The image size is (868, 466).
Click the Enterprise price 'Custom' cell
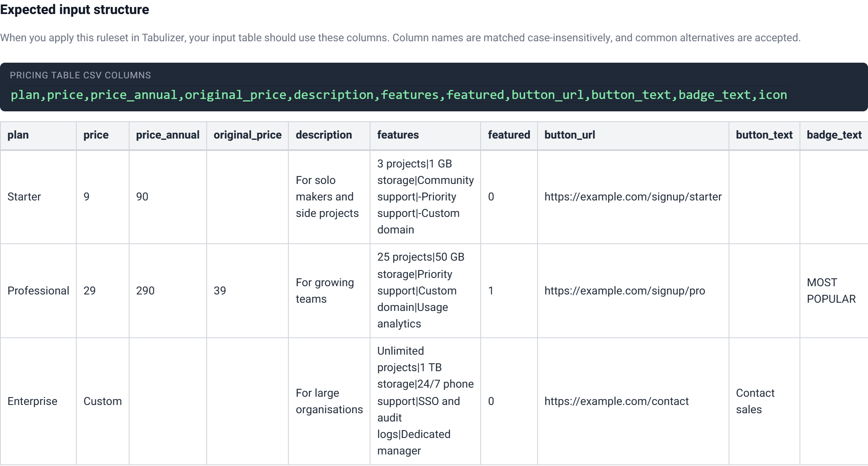[103, 401]
